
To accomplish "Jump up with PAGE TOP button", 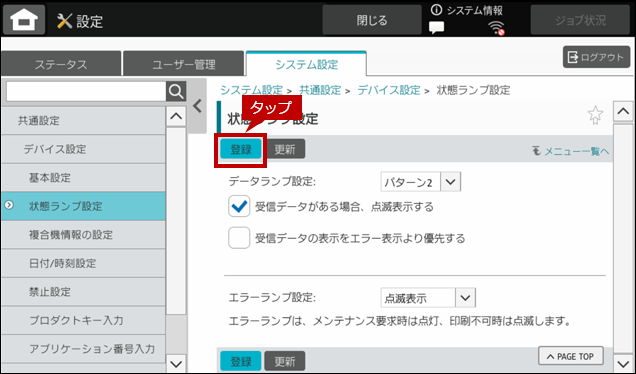I will click(571, 356).
